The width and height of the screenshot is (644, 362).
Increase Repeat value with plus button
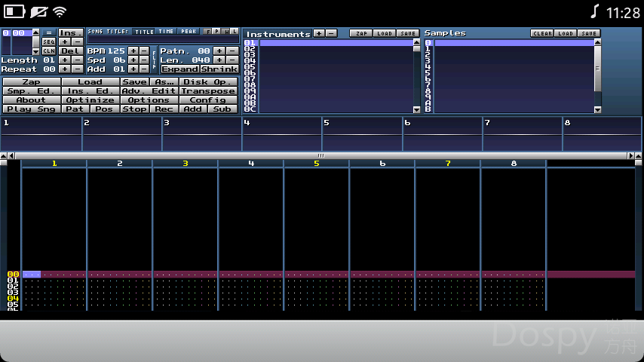(x=65, y=69)
